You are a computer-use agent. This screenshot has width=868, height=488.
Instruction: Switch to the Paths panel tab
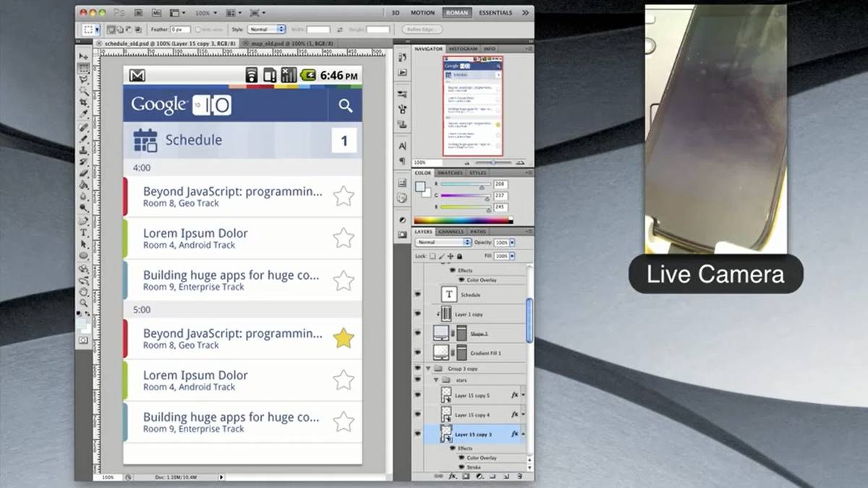click(479, 231)
